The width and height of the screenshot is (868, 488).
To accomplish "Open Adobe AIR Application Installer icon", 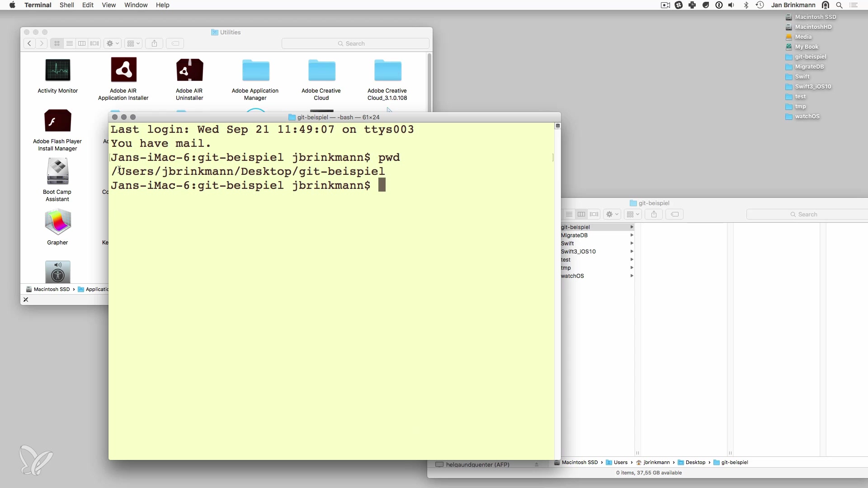I will pyautogui.click(x=123, y=70).
